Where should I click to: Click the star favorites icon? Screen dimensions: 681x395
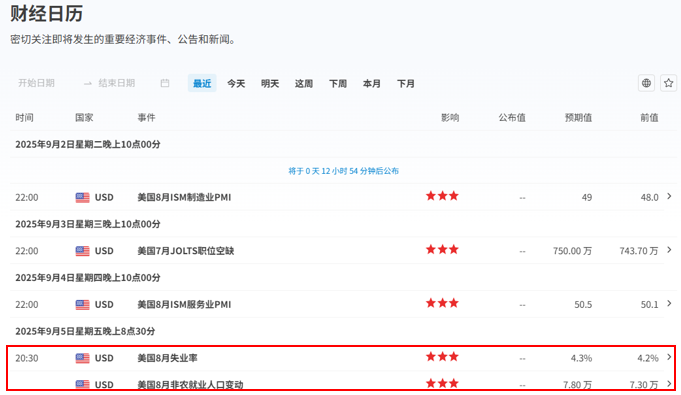(x=668, y=83)
